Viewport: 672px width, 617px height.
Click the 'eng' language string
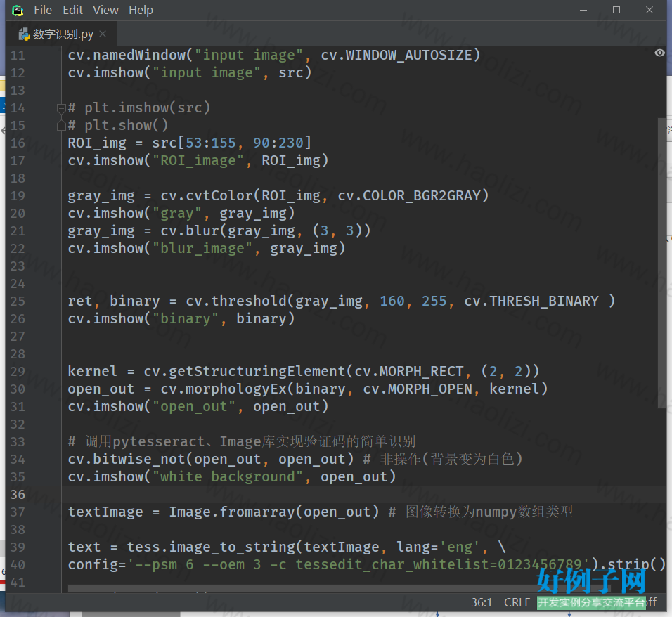pyautogui.click(x=460, y=547)
